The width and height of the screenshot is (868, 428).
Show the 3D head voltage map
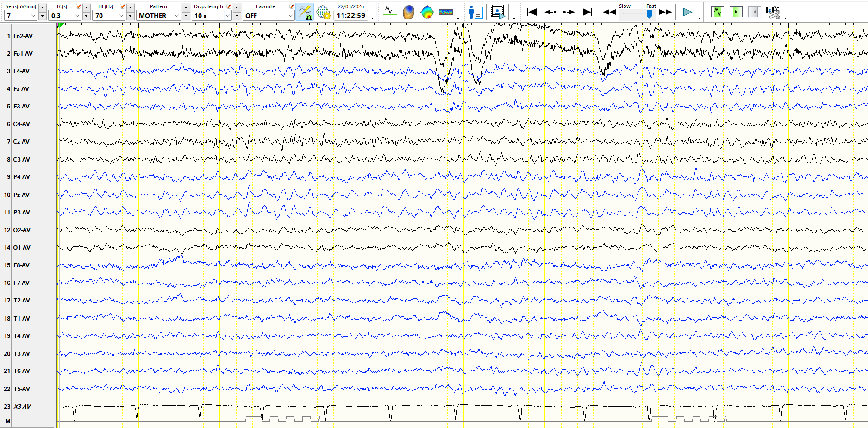coord(408,12)
